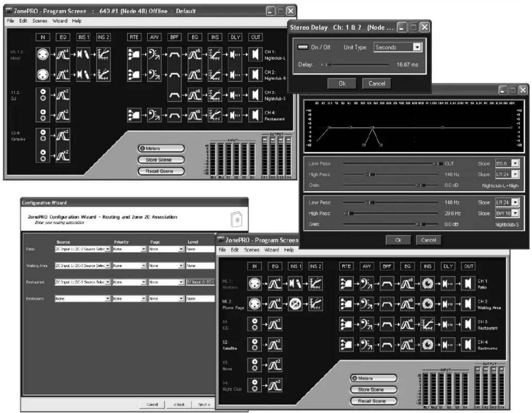532x413 pixels.
Task: Open the crossed-out INS 1 block on Phone Page
Action: [x=295, y=304]
